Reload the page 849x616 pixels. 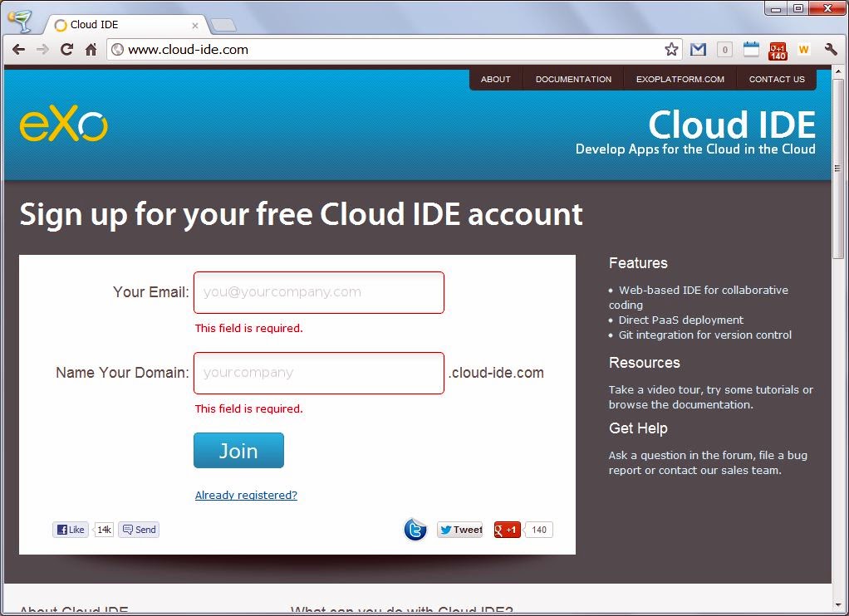(67, 50)
